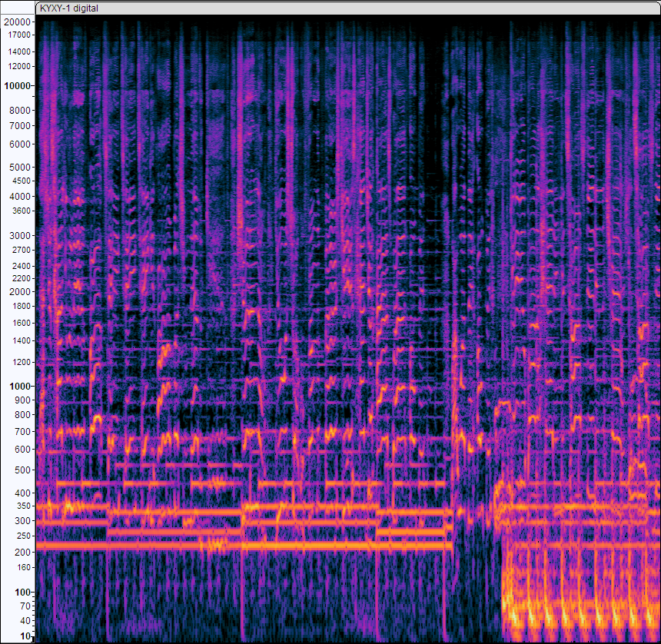Click the 900 Hz frequency label
The image size is (661, 644).
tap(22, 400)
